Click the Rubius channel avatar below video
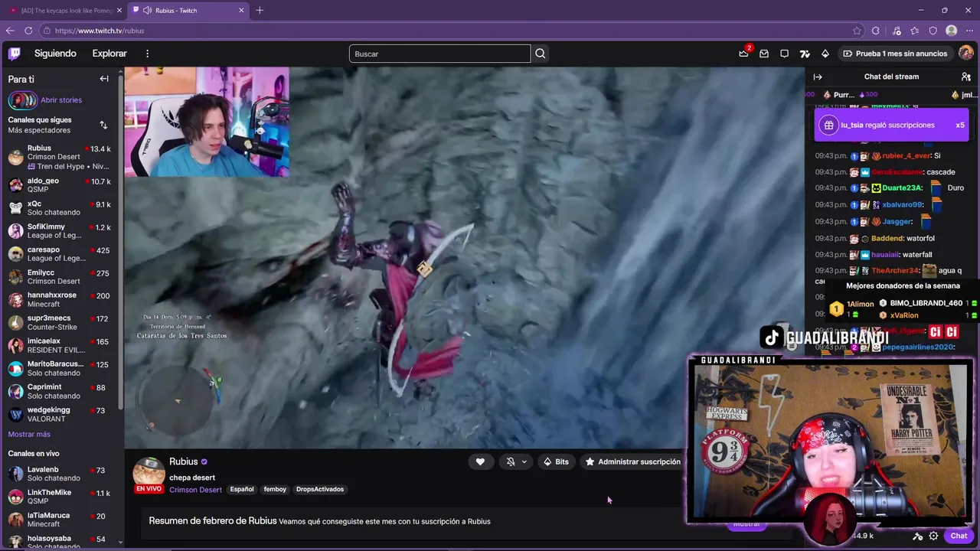 (149, 473)
